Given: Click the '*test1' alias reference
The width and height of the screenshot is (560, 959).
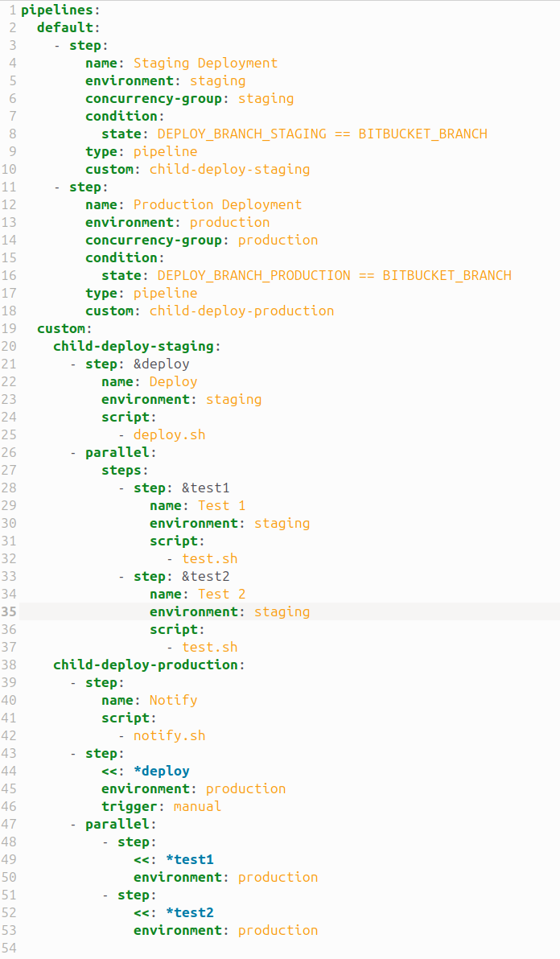Looking at the screenshot, I should coord(190,860).
